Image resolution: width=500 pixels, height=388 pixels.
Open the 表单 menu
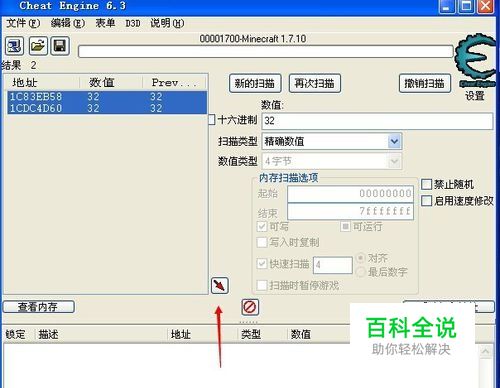tap(105, 23)
